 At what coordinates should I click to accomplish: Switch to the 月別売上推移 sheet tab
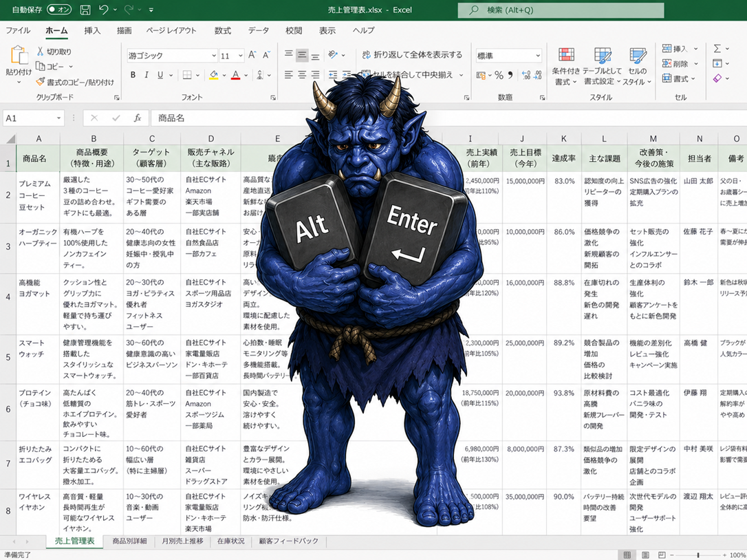coord(182,541)
